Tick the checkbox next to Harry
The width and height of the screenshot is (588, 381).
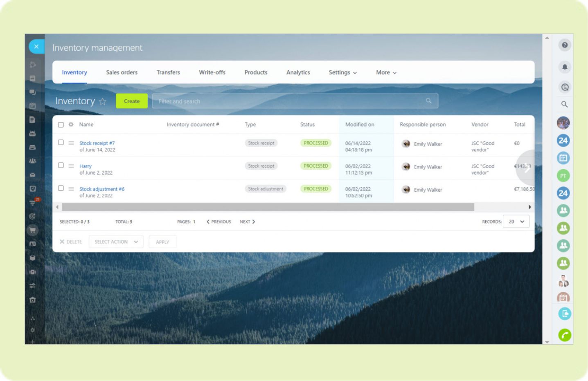(x=61, y=166)
